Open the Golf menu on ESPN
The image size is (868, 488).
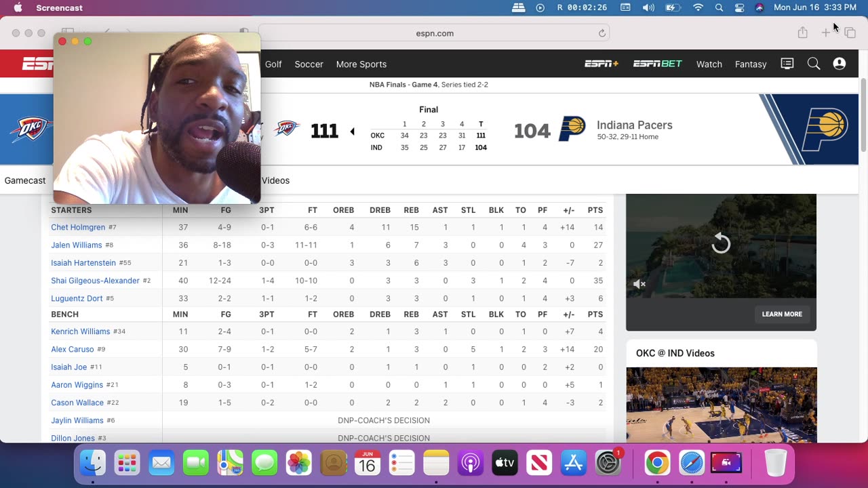click(x=273, y=64)
